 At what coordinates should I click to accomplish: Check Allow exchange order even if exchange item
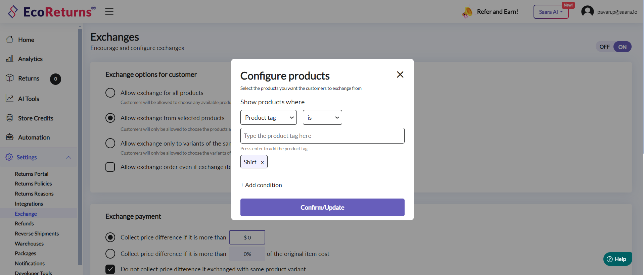[x=110, y=167]
